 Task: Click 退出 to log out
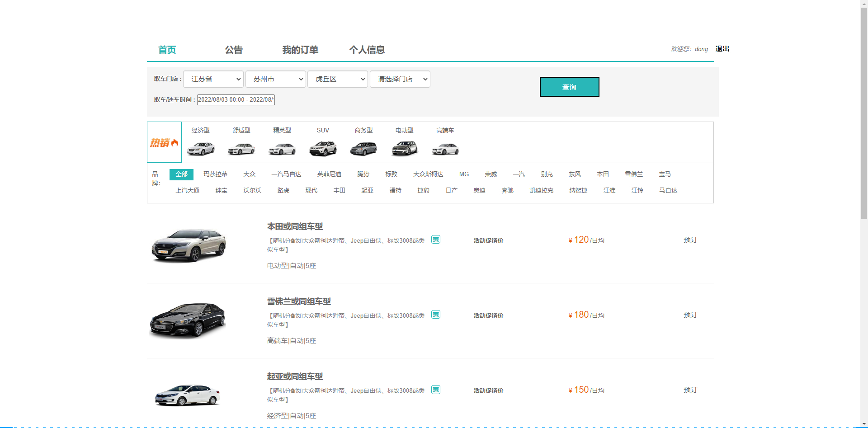722,49
